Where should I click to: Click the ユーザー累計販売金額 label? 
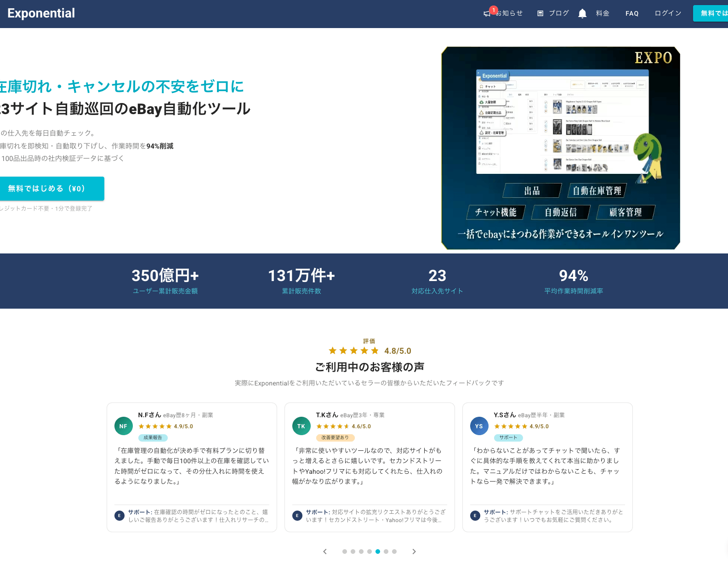tap(165, 291)
